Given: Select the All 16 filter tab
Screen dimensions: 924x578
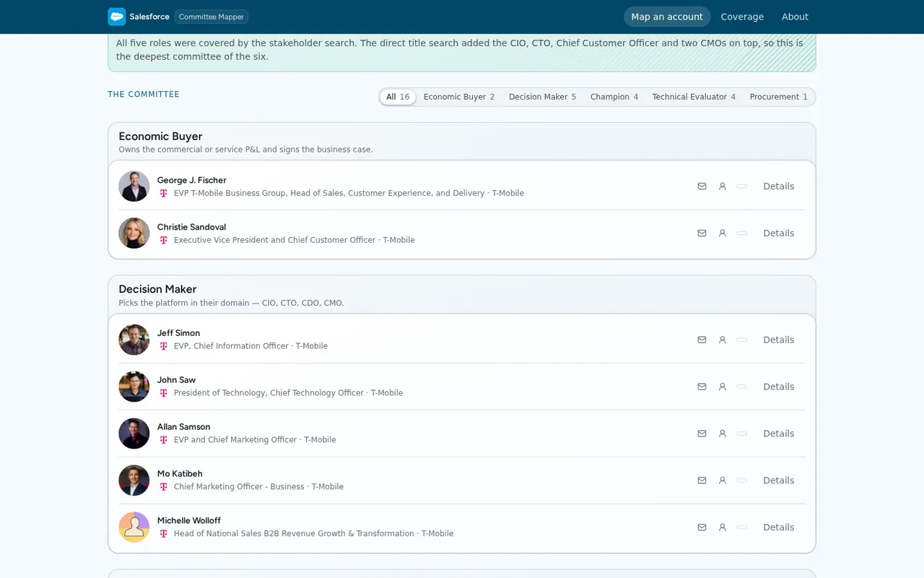Looking at the screenshot, I should click(x=398, y=97).
